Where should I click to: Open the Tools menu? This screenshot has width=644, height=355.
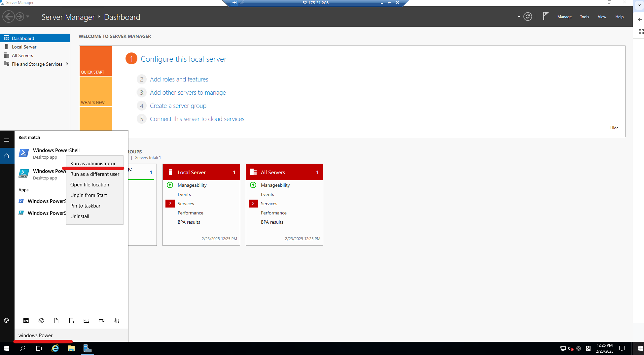pyautogui.click(x=584, y=17)
